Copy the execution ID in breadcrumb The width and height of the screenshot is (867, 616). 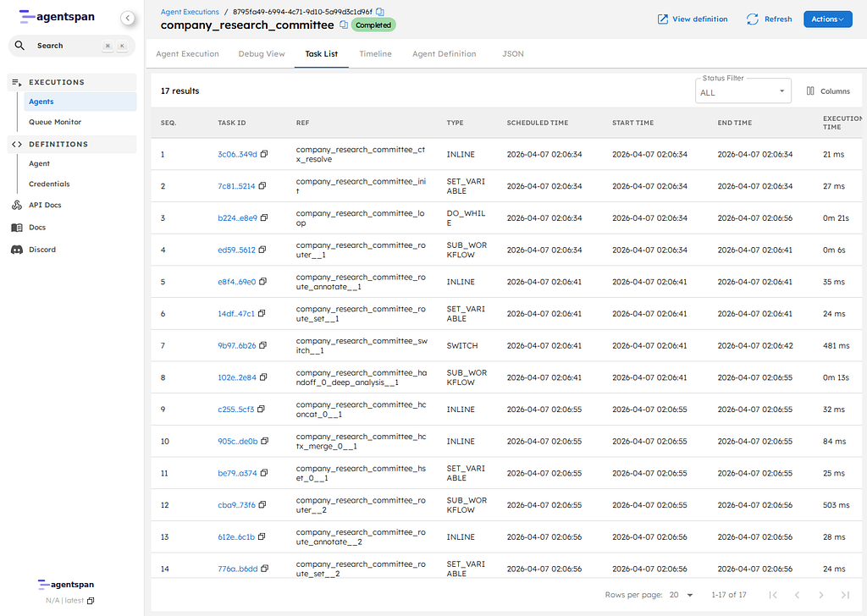[x=380, y=12]
